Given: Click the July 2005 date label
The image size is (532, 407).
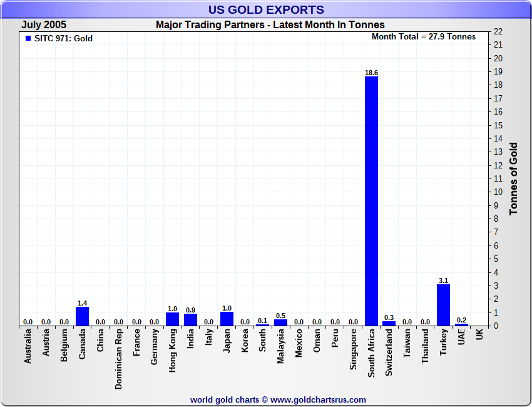Looking at the screenshot, I should [x=44, y=25].
